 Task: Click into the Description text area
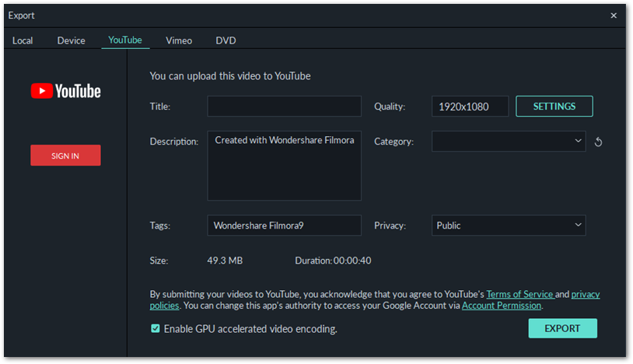pyautogui.click(x=284, y=166)
